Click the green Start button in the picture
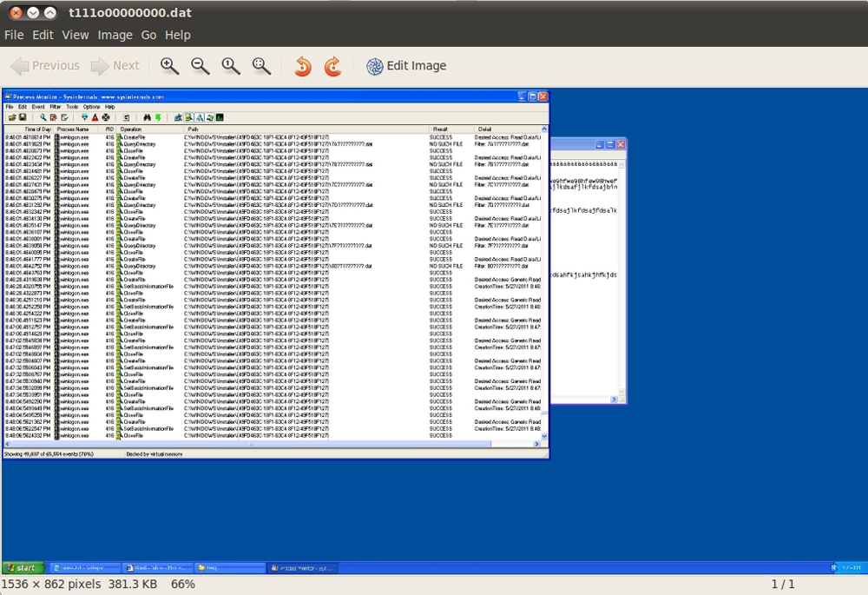 coord(23,568)
